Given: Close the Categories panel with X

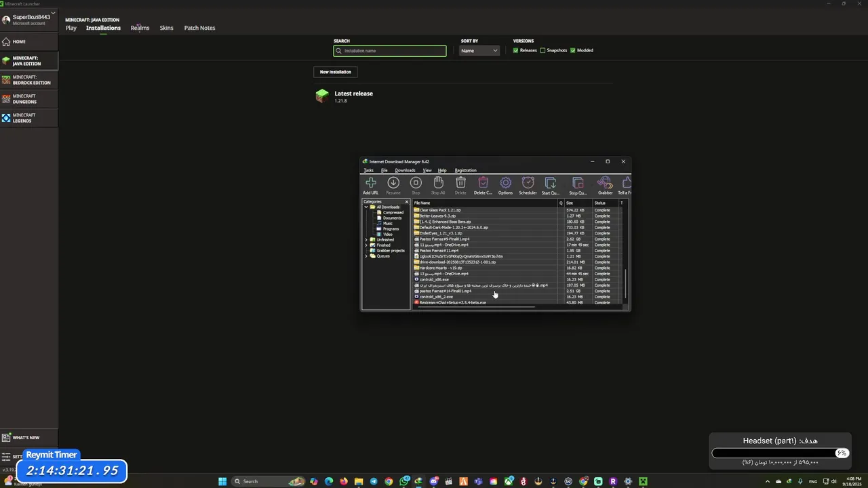Looking at the screenshot, I should coord(407,202).
